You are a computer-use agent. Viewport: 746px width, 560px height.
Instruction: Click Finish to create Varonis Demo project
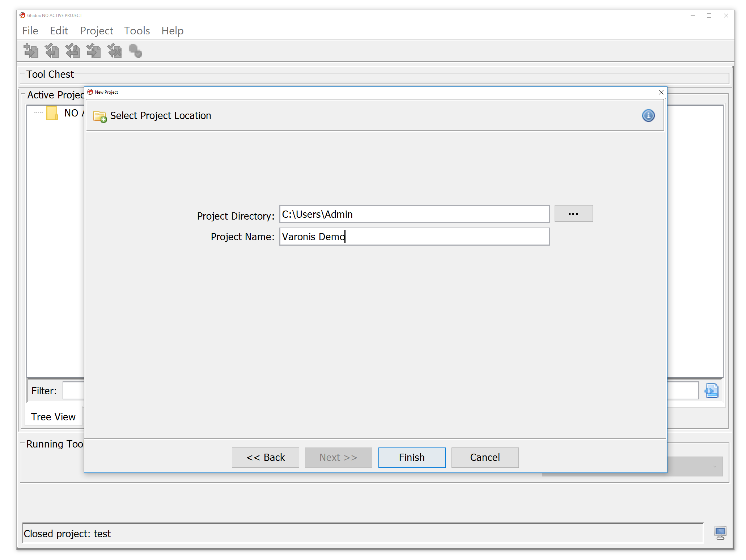click(x=411, y=458)
